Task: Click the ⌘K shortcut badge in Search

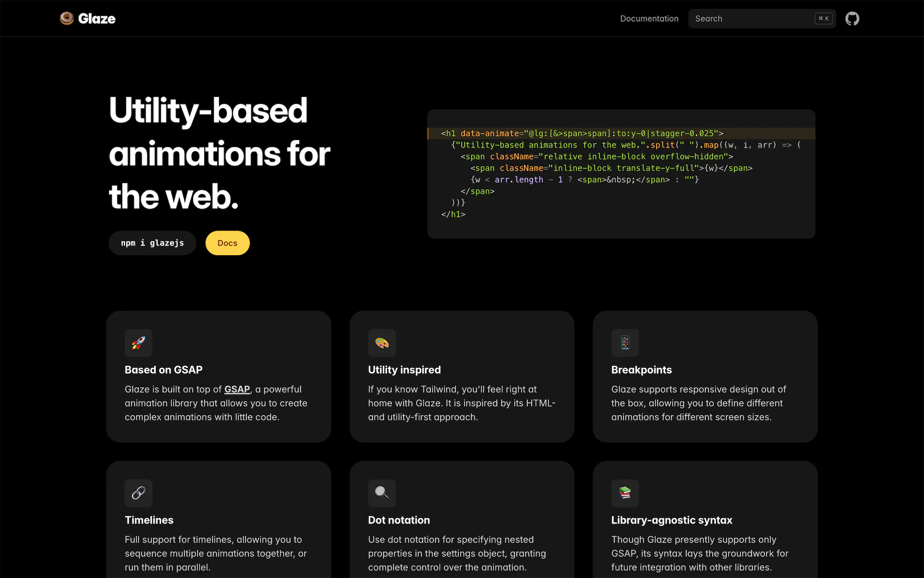Action: point(823,18)
